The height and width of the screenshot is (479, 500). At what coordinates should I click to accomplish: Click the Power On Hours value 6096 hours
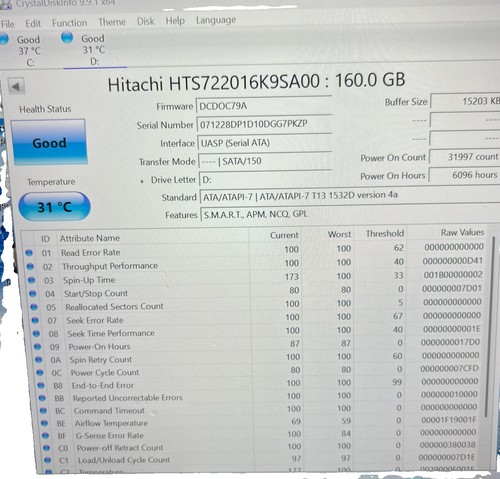click(x=464, y=175)
